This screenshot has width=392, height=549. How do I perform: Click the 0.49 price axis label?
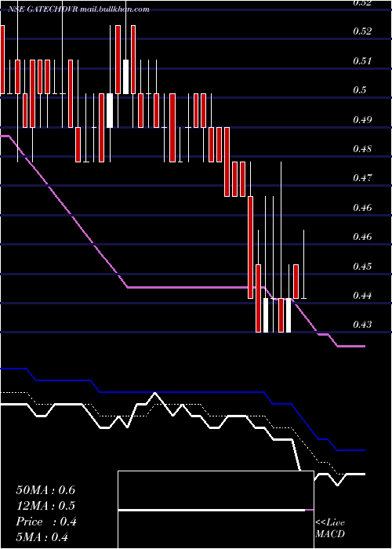[362, 120]
